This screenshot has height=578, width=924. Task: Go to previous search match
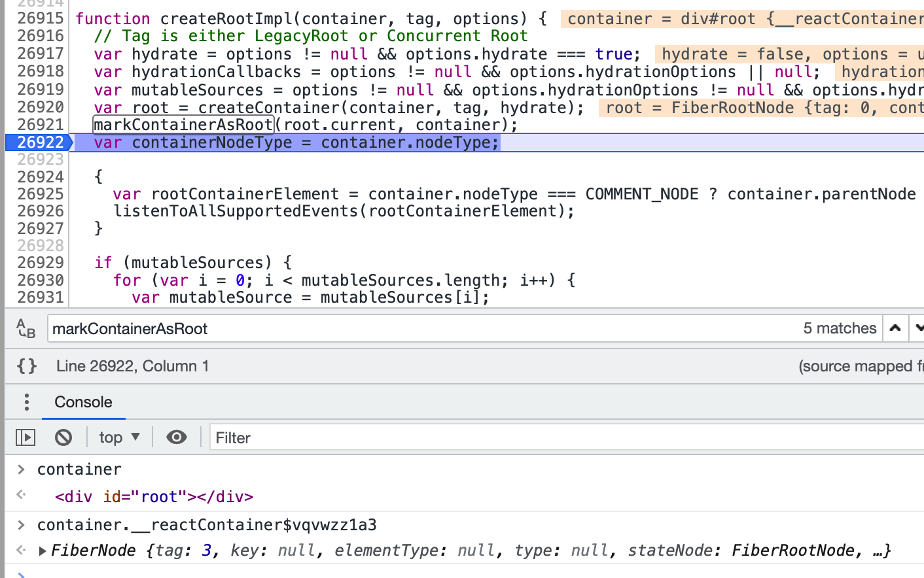(x=895, y=328)
